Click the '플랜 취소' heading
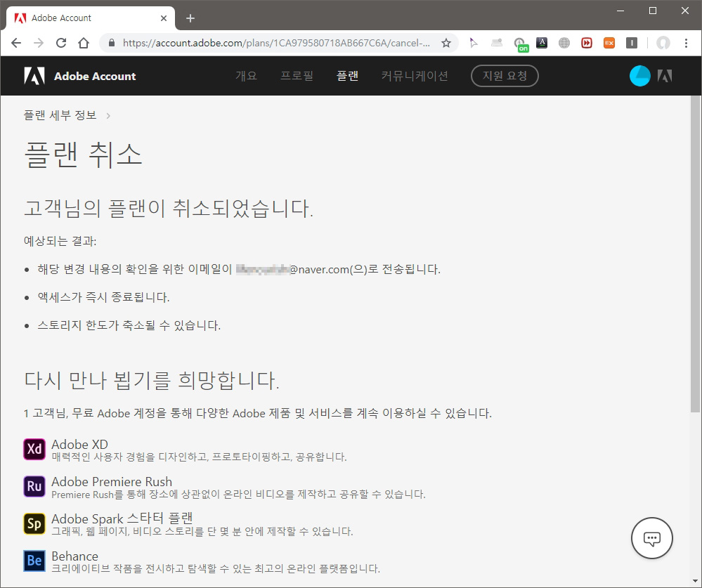 tap(84, 155)
